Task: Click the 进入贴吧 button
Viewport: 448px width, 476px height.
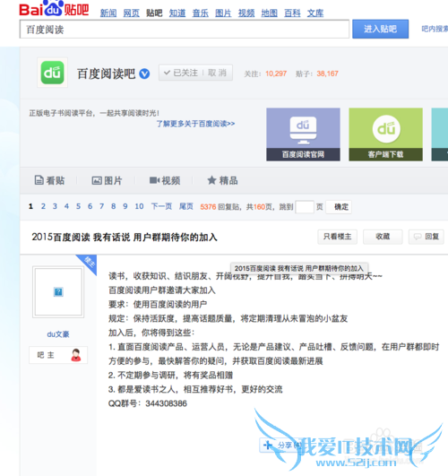Action: coord(380,30)
